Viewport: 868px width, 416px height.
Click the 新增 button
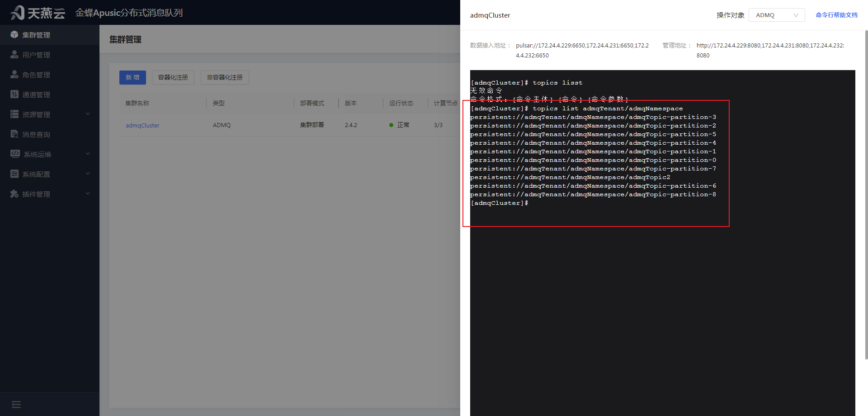(x=132, y=77)
